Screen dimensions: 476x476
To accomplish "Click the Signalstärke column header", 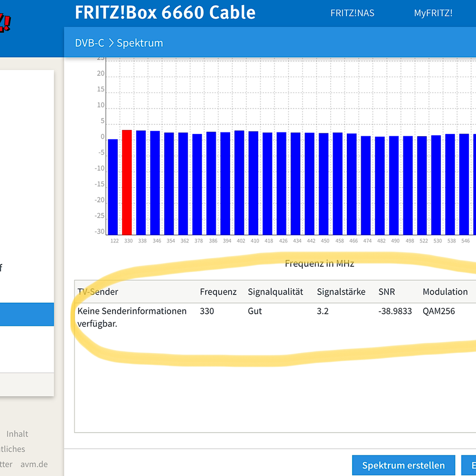I will (341, 292).
